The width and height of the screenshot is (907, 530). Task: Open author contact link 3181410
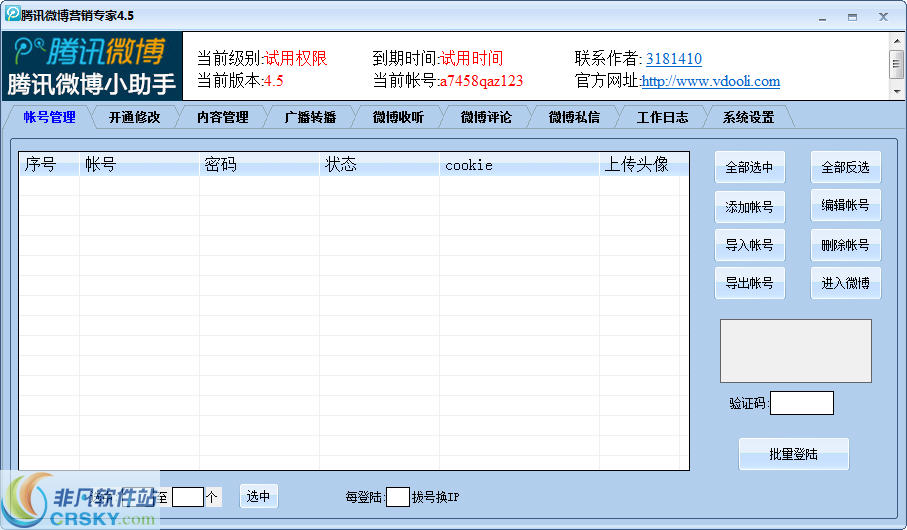674,59
